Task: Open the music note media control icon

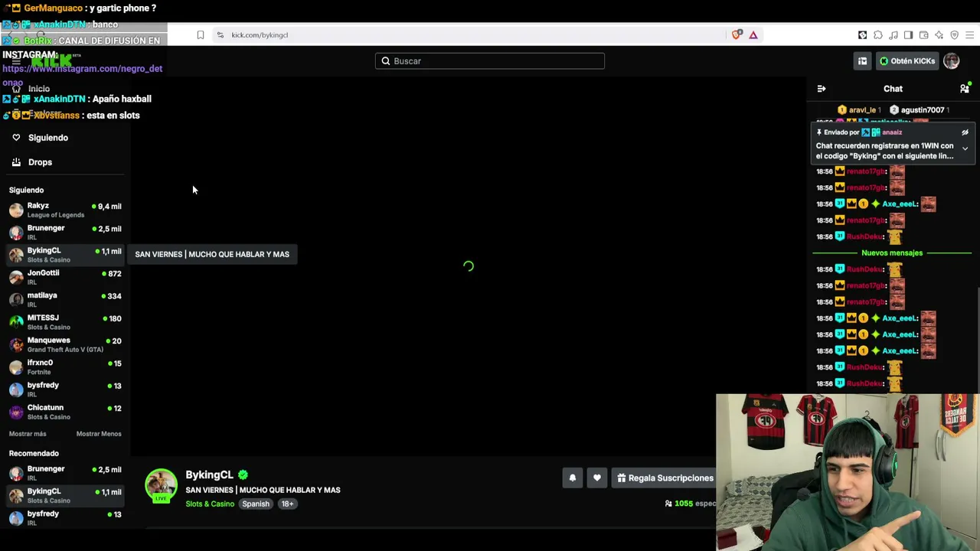Action: click(893, 34)
